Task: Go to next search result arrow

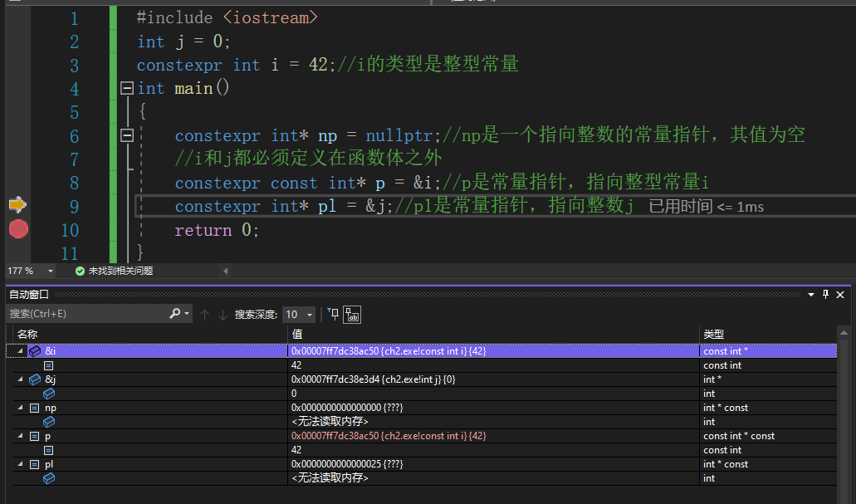Action: point(223,315)
